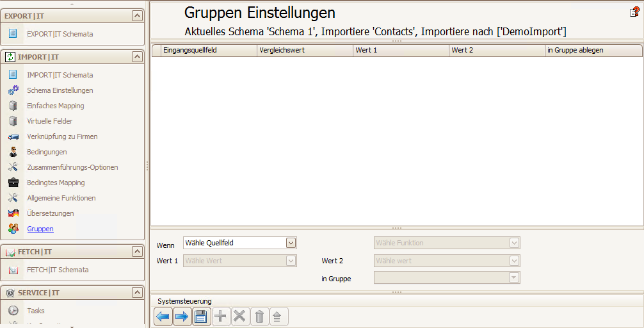Open Allgemeine Funktionen page

61,198
